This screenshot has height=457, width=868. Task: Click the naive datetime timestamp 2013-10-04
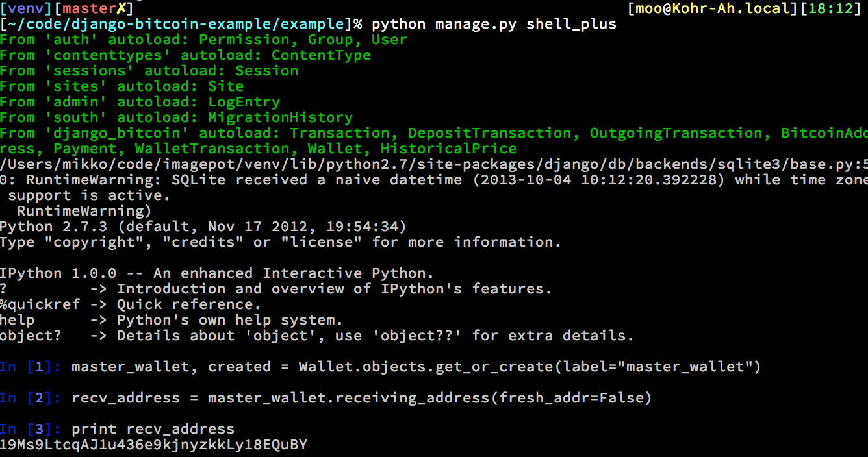[x=526, y=180]
